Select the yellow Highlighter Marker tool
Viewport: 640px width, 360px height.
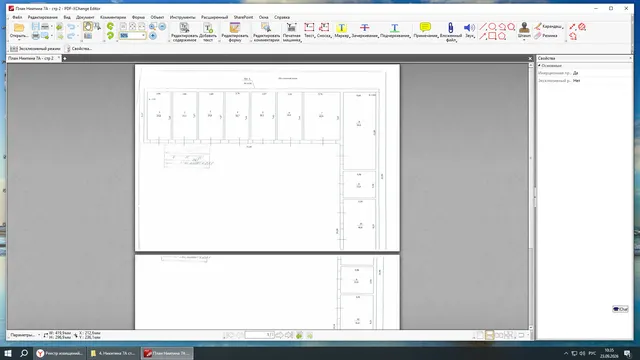click(342, 31)
